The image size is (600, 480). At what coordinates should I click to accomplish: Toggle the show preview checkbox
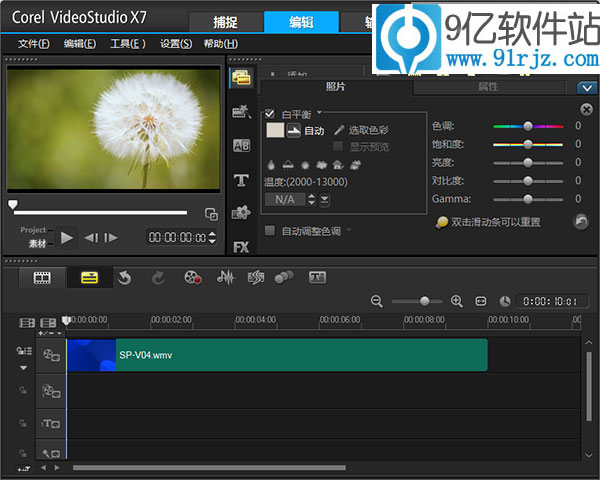pos(339,147)
